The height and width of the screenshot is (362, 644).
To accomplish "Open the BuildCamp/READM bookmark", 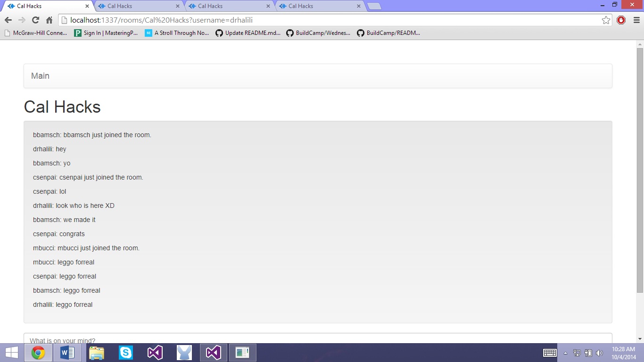I will coord(388,33).
